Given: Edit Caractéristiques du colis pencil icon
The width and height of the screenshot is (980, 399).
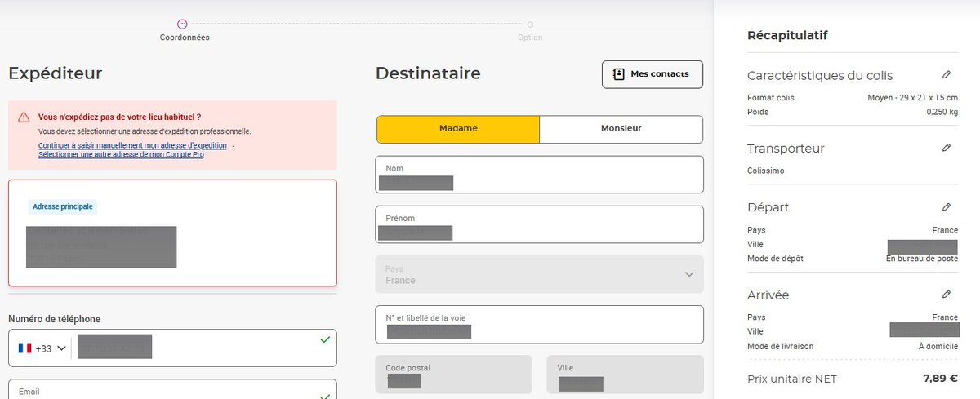Looking at the screenshot, I should pyautogui.click(x=947, y=74).
